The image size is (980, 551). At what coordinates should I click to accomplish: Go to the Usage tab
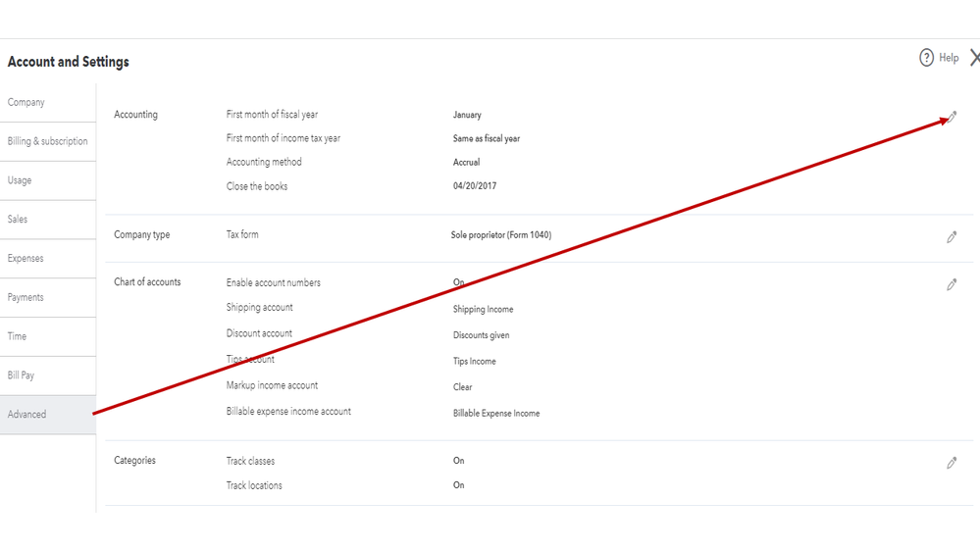pyautogui.click(x=20, y=180)
